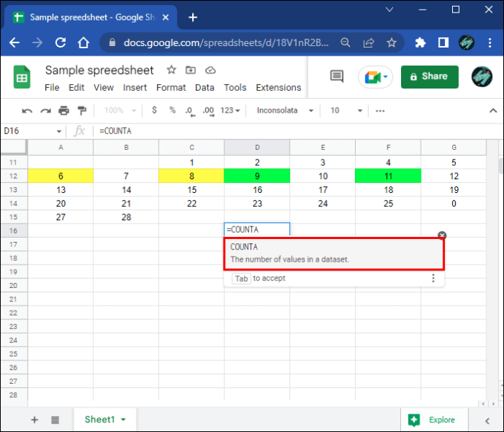Click the undo arrow in toolbar
The width and height of the screenshot is (504, 432).
[27, 111]
